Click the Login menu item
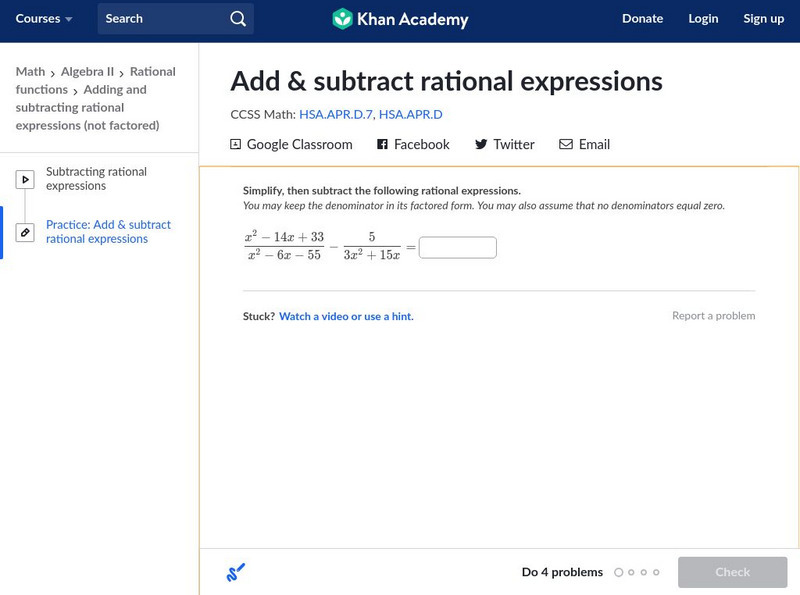This screenshot has width=800, height=595. tap(703, 19)
